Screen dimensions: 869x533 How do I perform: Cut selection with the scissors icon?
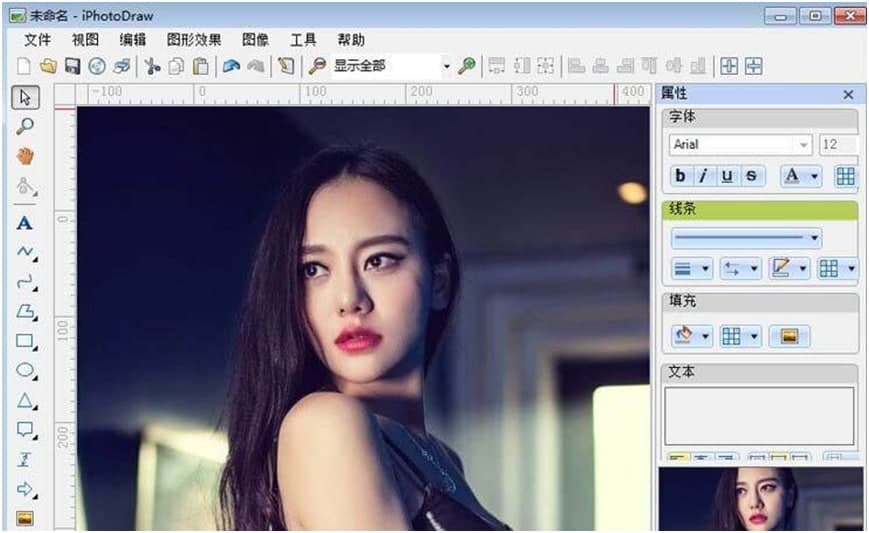pyautogui.click(x=152, y=66)
